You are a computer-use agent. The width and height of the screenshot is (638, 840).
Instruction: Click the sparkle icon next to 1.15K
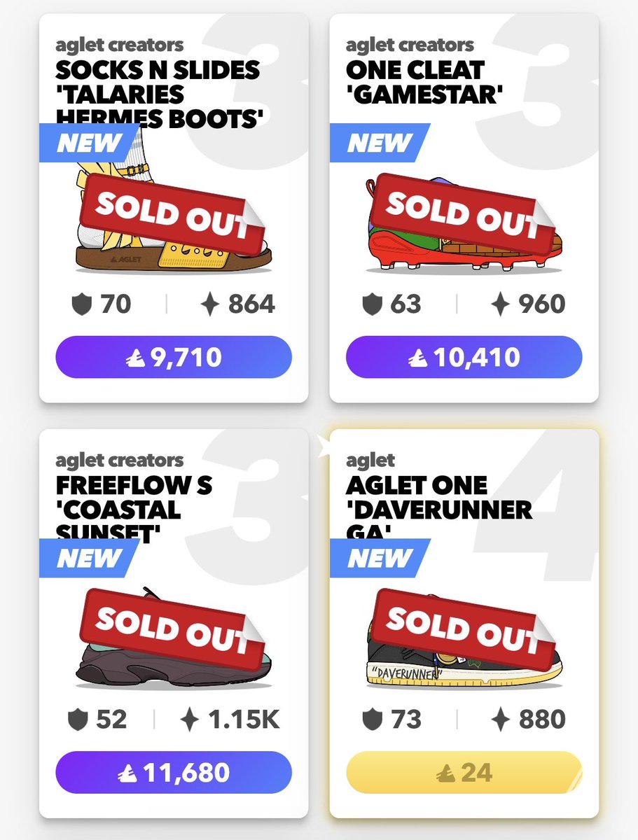pyautogui.click(x=190, y=719)
